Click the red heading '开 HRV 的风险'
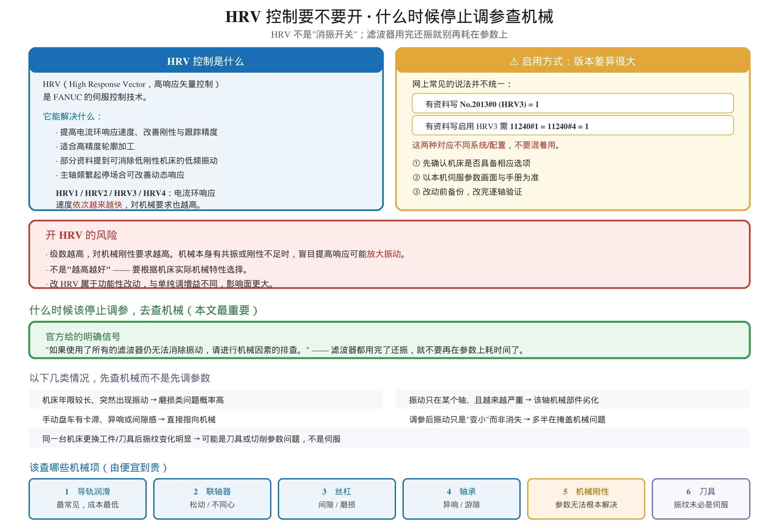The width and height of the screenshot is (779, 532). pos(81,235)
